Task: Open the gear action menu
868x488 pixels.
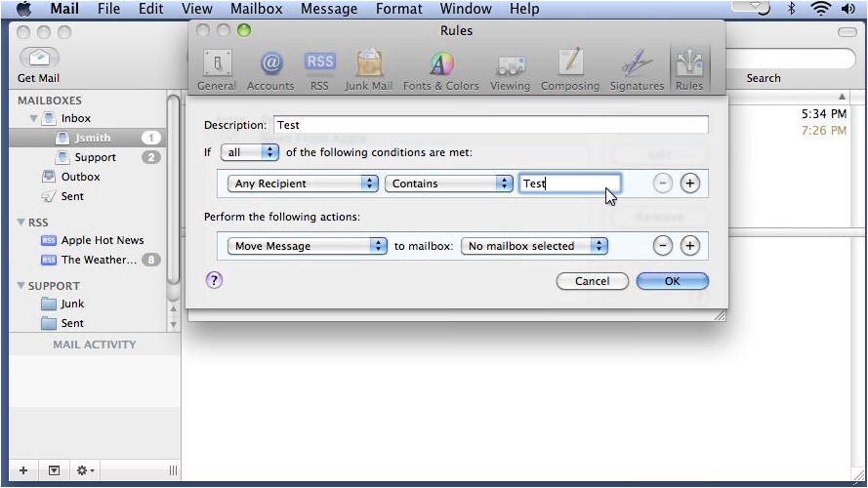Action: (85, 470)
